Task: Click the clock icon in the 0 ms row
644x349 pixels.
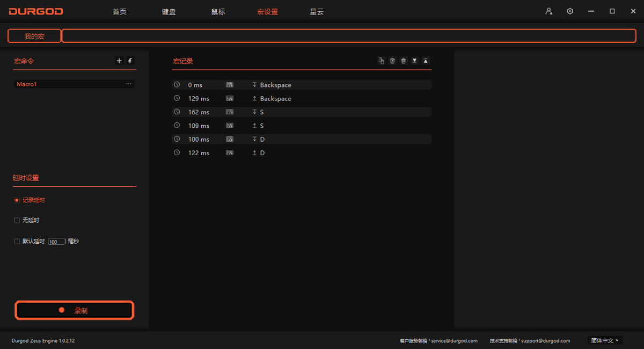Action: coord(177,85)
